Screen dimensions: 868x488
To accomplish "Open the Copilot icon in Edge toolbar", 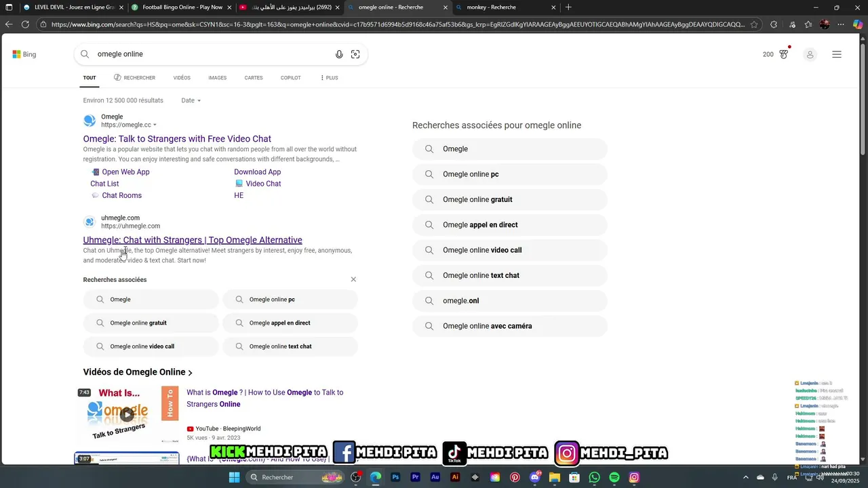I will (x=858, y=24).
